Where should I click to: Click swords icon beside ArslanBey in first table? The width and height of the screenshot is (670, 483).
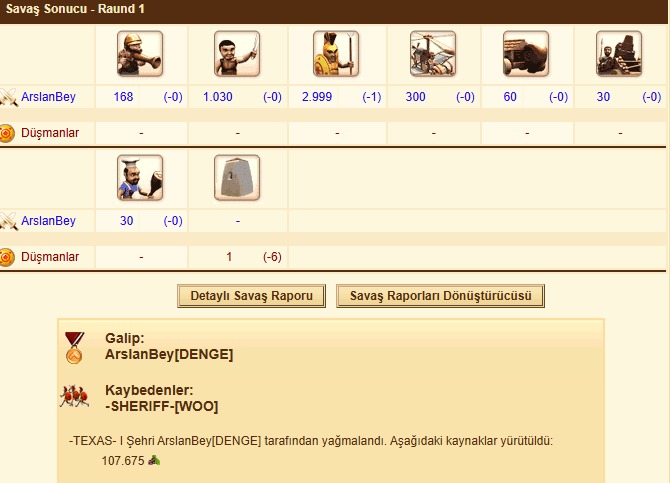[9, 97]
